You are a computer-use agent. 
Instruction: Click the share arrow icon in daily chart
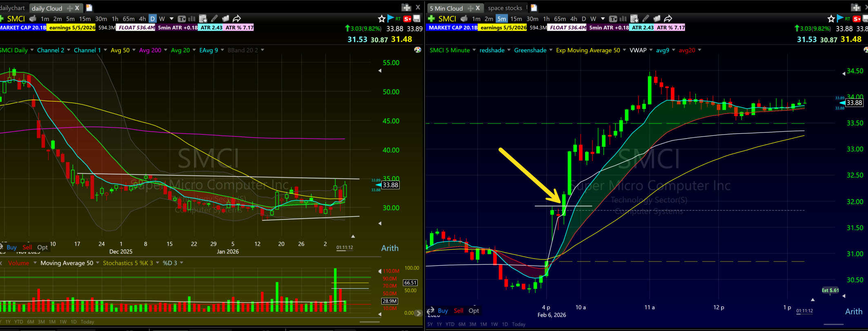pos(237,18)
